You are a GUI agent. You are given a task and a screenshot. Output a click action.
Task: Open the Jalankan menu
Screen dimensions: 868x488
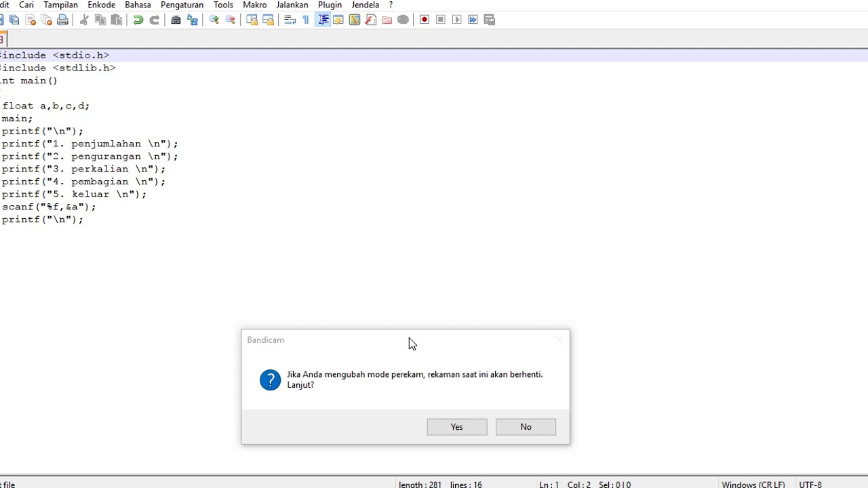292,5
